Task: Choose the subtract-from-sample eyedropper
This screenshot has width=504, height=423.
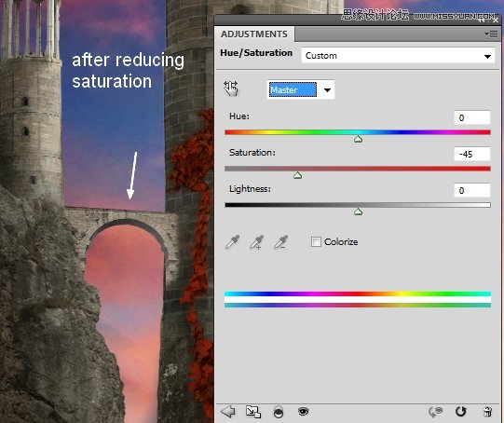Action: click(281, 242)
